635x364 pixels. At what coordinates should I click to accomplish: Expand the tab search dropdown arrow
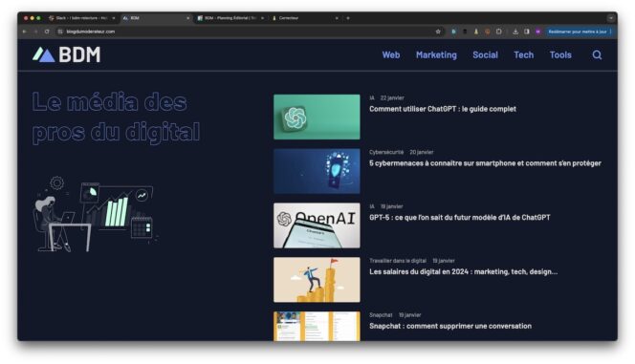pos(611,18)
